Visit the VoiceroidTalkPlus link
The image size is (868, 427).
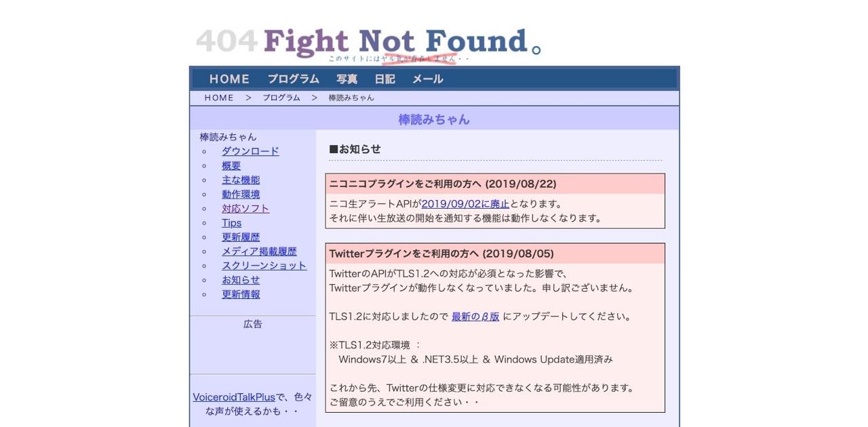[x=234, y=397]
